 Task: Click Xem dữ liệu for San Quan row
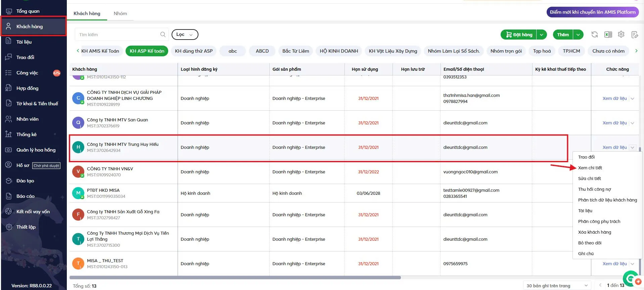(x=614, y=123)
